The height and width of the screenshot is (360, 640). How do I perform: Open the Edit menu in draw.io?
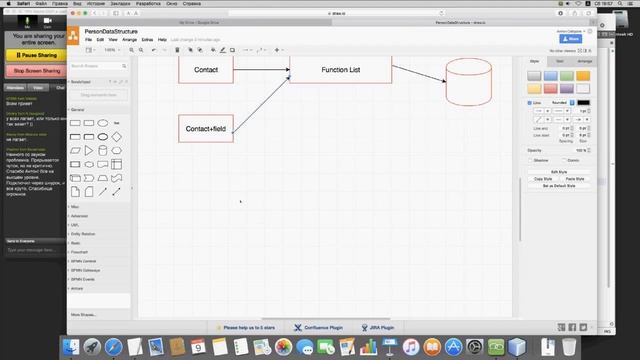[x=100, y=40]
